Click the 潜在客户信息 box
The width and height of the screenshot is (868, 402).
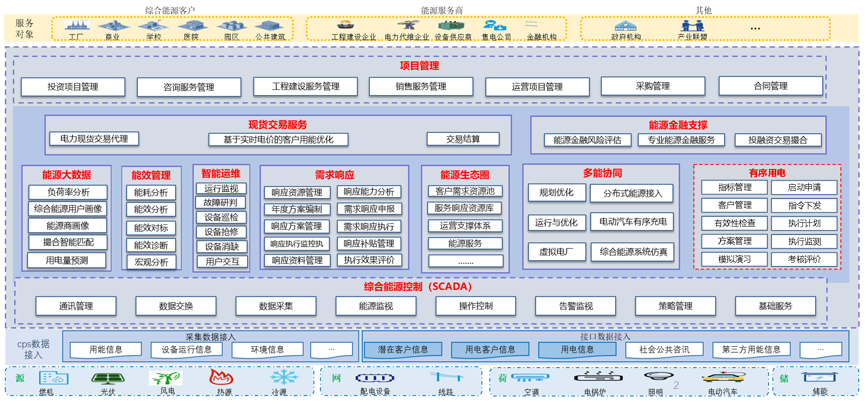pos(403,349)
